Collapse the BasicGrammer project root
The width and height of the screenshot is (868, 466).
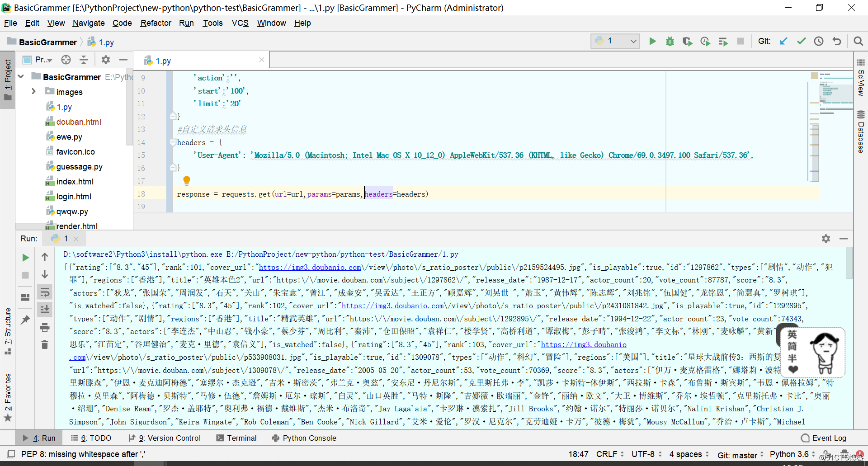tap(21, 76)
